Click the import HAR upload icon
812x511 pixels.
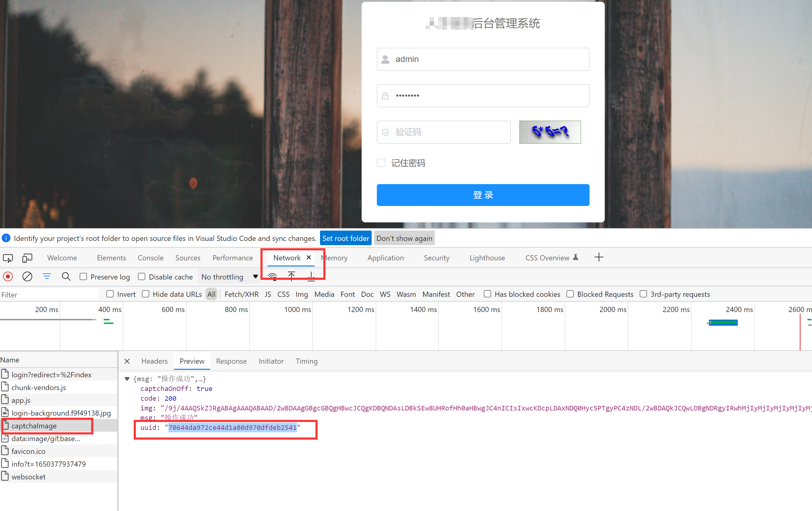coord(291,277)
